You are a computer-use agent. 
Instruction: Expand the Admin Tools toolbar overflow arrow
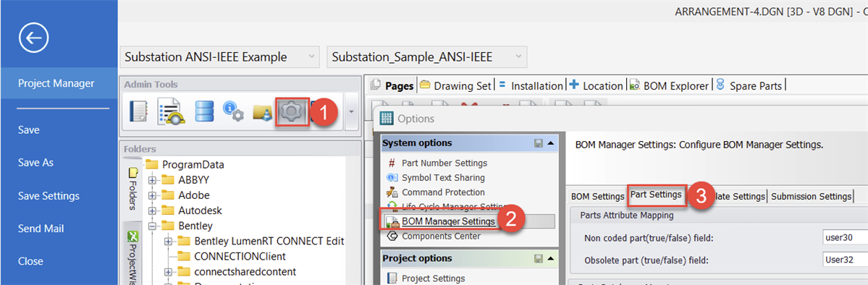pos(351,112)
